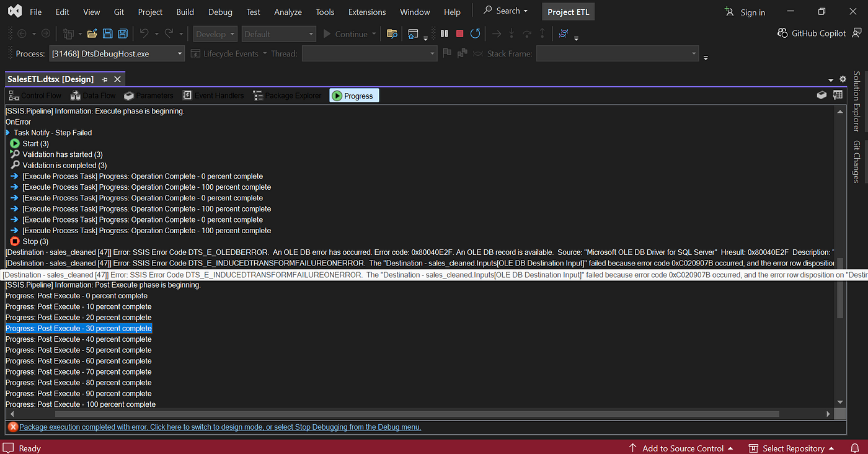868x454 pixels.
Task: Open the Extensions menu
Action: 367,12
